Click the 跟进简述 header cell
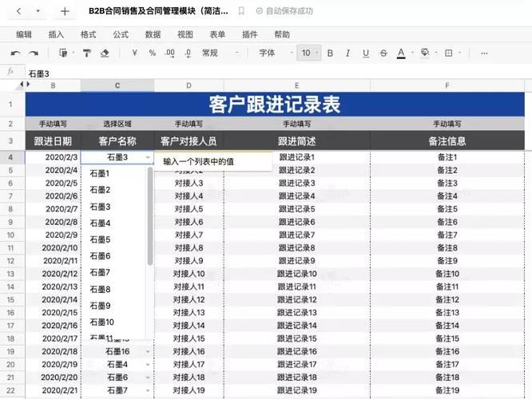Viewport: 532px width, 399px height. coord(297,141)
